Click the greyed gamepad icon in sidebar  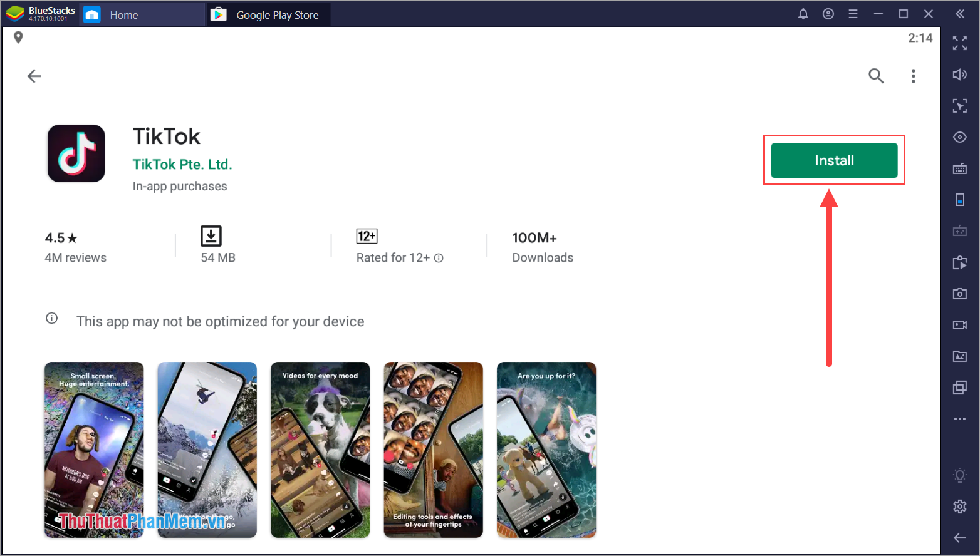960,231
